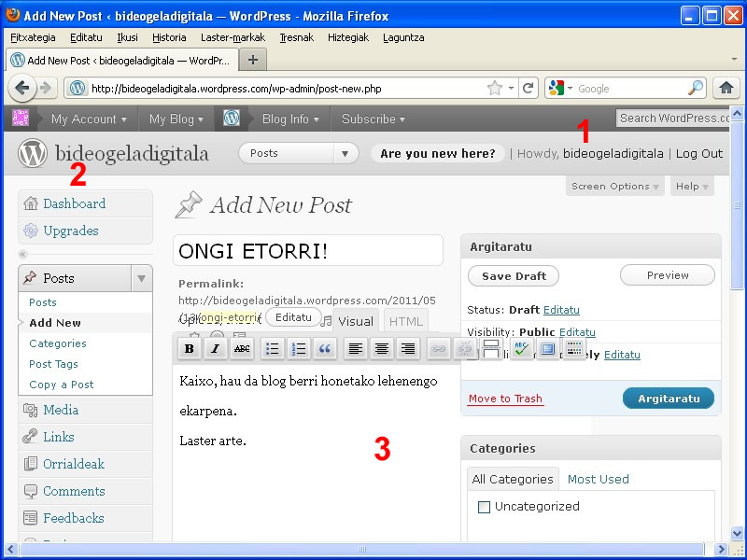Expand the Help panel
Image resolution: width=747 pixels, height=560 pixels.
[692, 186]
